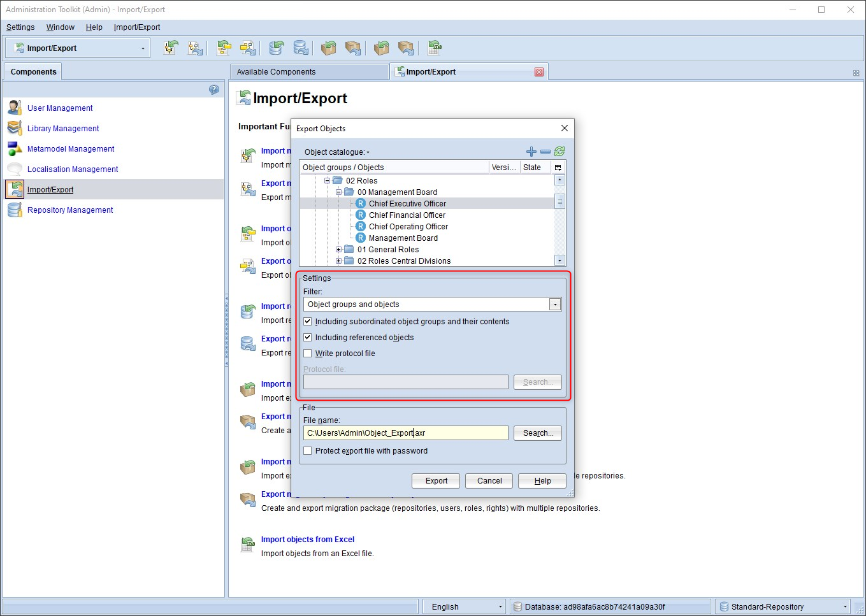Click Search next to the File name field
Screen dimensions: 866x616
(538, 433)
